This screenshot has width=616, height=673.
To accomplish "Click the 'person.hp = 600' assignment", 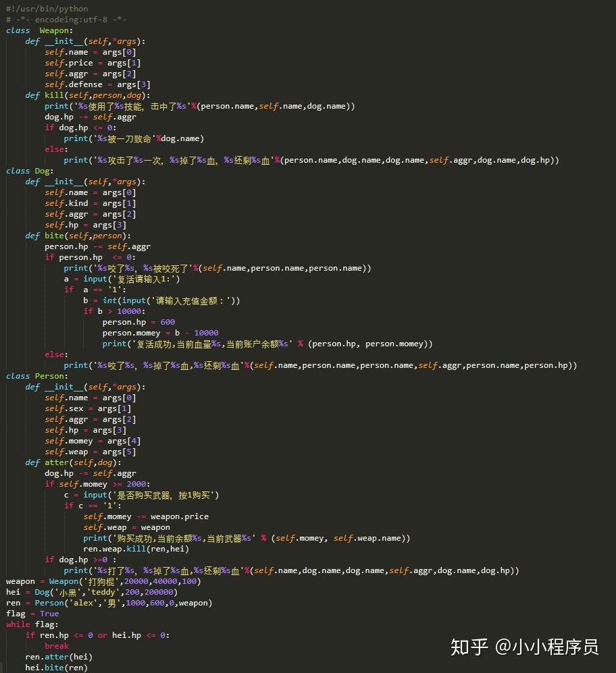I will (138, 322).
